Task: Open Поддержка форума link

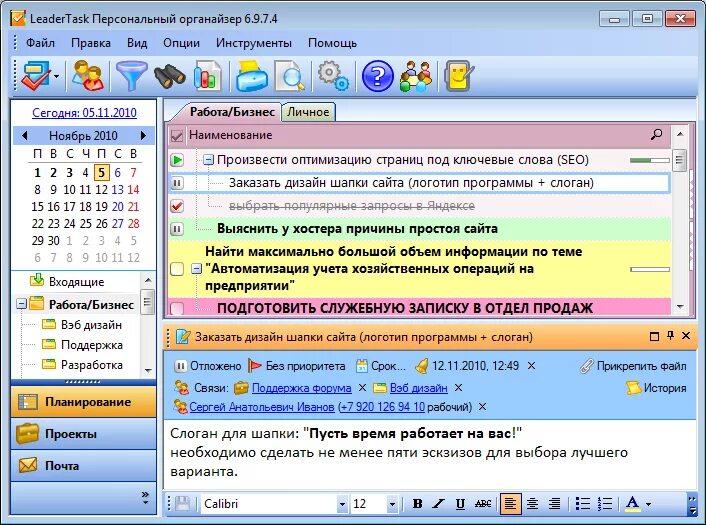Action: pos(301,388)
